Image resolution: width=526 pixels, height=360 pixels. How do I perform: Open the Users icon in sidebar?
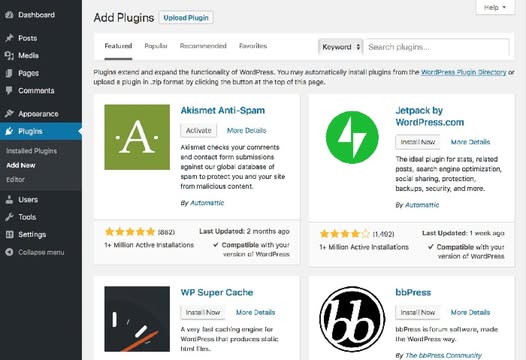point(9,200)
